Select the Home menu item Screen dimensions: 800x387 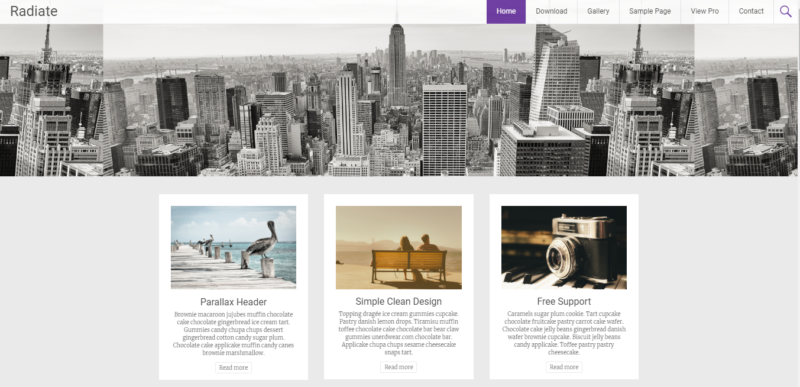click(506, 11)
